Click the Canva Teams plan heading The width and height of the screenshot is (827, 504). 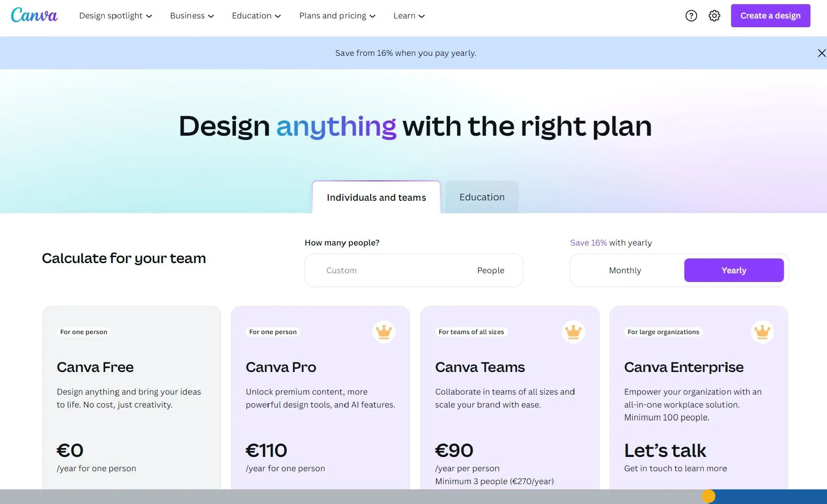pyautogui.click(x=480, y=367)
